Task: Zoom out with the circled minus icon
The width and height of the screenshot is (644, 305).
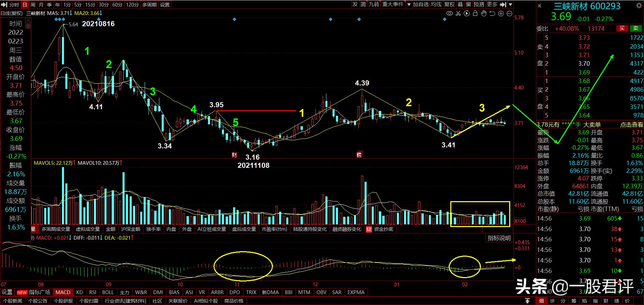Action: [x=510, y=14]
